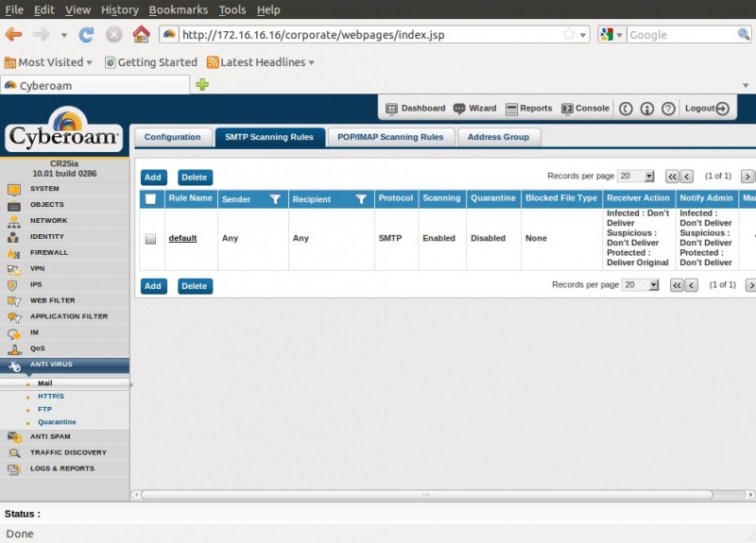Open FTP under Anti Virus
The image size is (756, 543).
(x=44, y=409)
